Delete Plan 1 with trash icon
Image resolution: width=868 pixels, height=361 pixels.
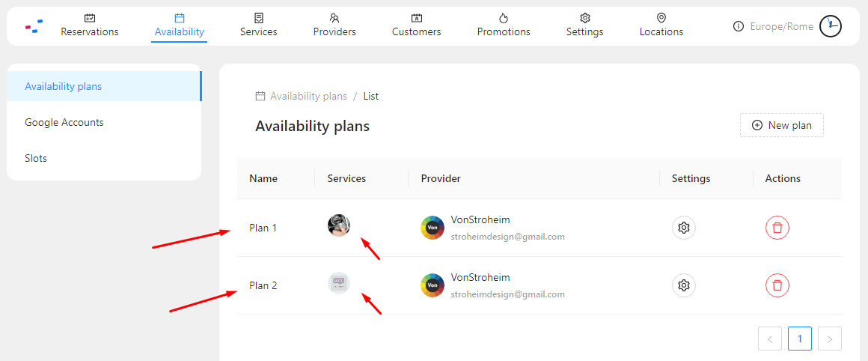point(777,228)
